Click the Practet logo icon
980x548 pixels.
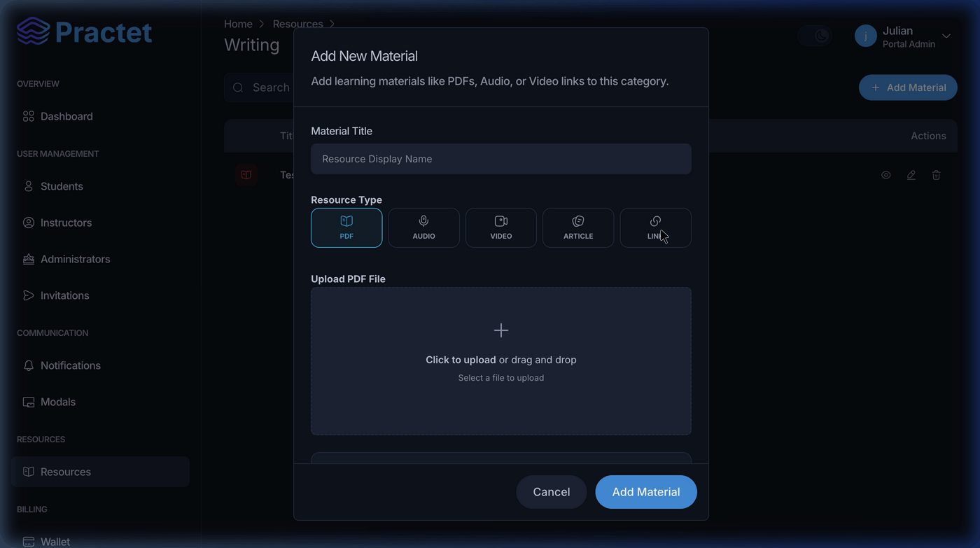[34, 32]
